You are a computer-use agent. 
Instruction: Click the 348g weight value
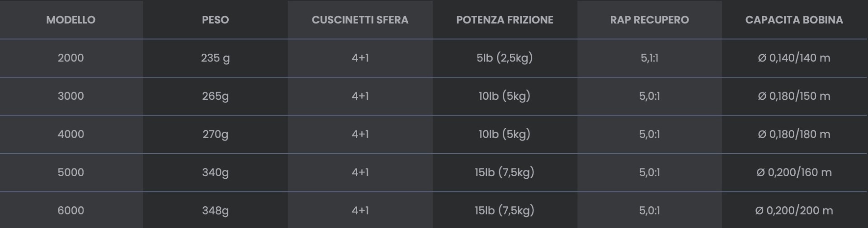[215, 210]
